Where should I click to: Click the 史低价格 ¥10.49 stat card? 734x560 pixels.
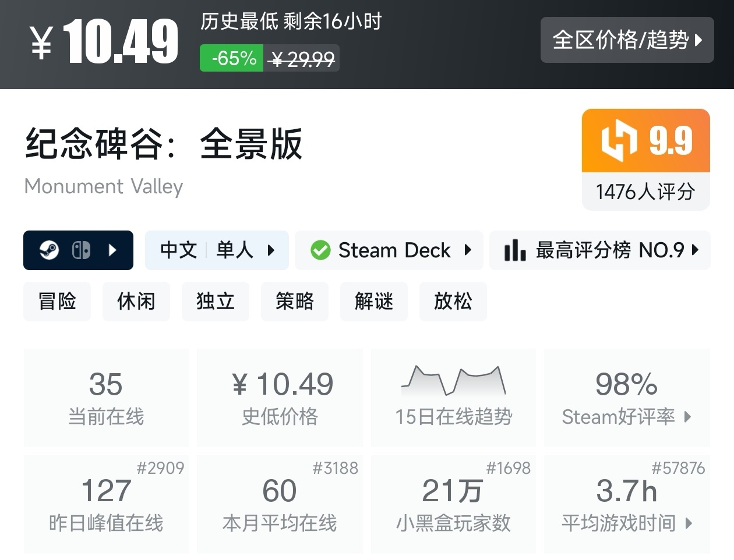(x=280, y=398)
